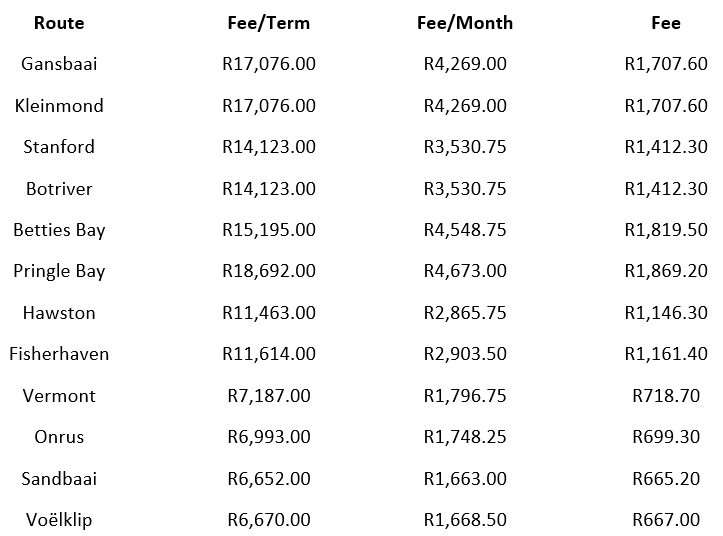Click the R718.70 fee value
The height and width of the screenshot is (536, 723).
666,396
